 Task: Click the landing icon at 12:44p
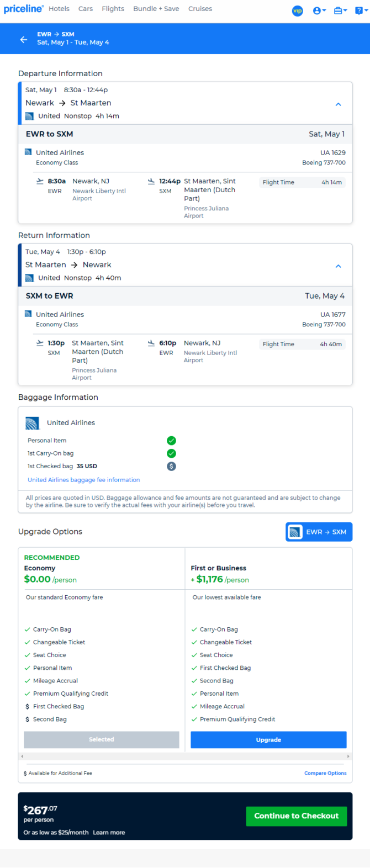(151, 181)
